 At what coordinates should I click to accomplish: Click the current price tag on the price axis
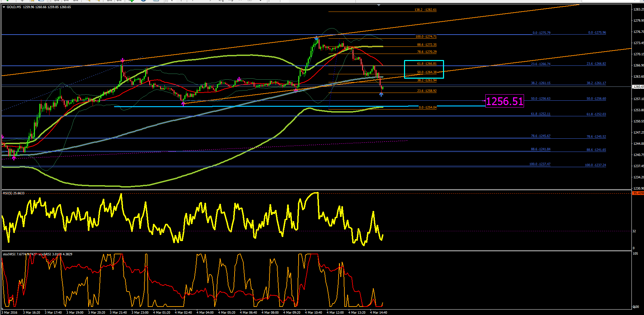(x=638, y=87)
